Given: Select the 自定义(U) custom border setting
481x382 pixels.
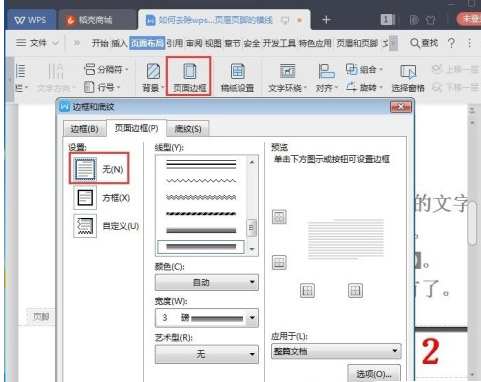Looking at the screenshot, I should click(106, 226).
